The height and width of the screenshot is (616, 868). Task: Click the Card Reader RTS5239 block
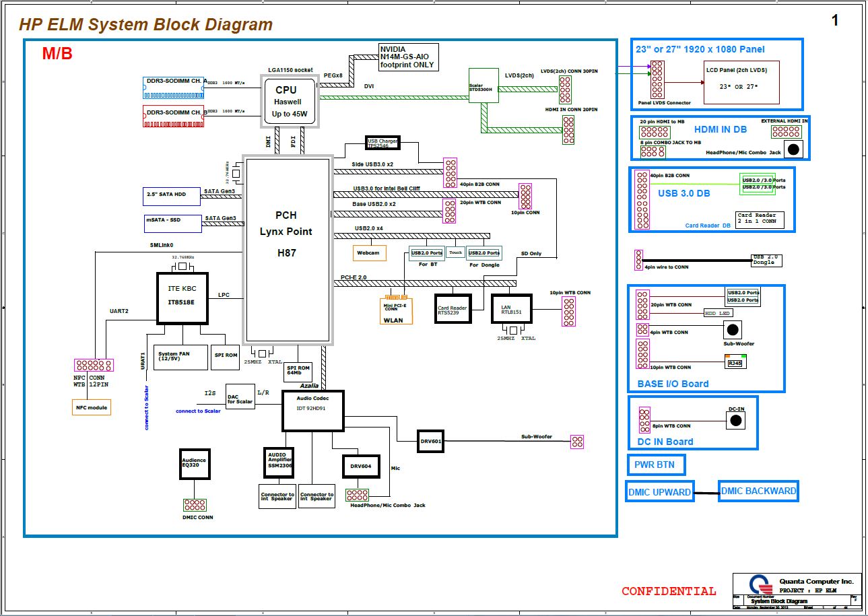453,308
